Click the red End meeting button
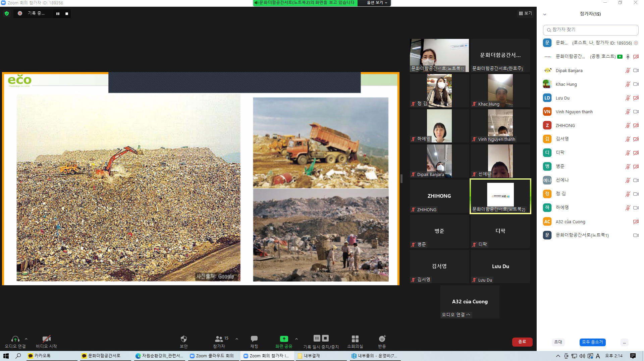 522,342
